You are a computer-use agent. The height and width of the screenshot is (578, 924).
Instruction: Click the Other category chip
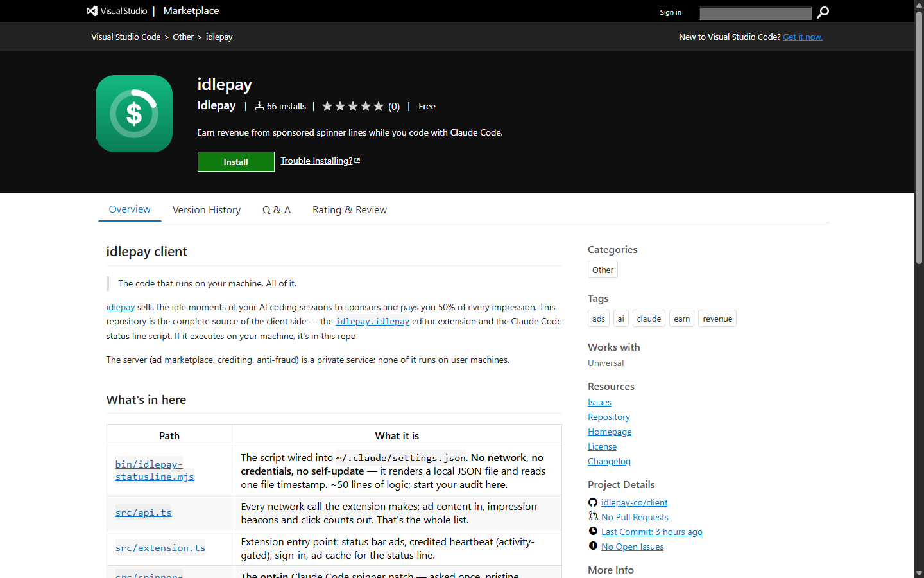click(603, 270)
